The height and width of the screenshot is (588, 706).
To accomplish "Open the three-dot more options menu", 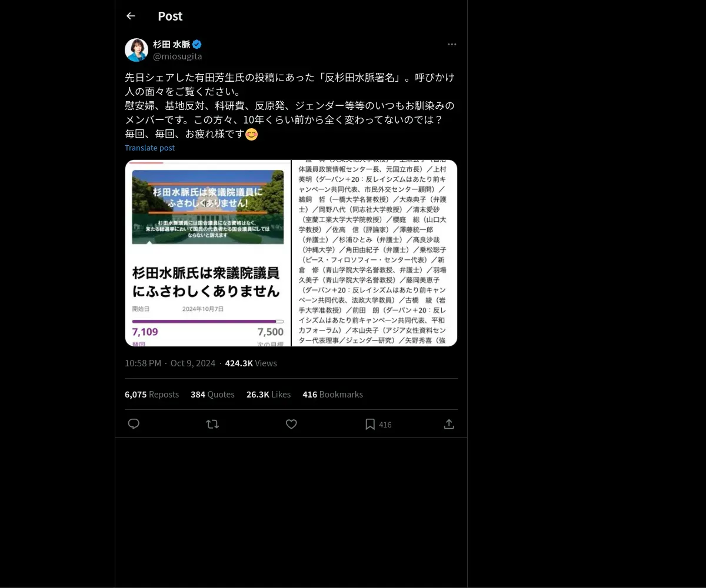I will pyautogui.click(x=452, y=44).
